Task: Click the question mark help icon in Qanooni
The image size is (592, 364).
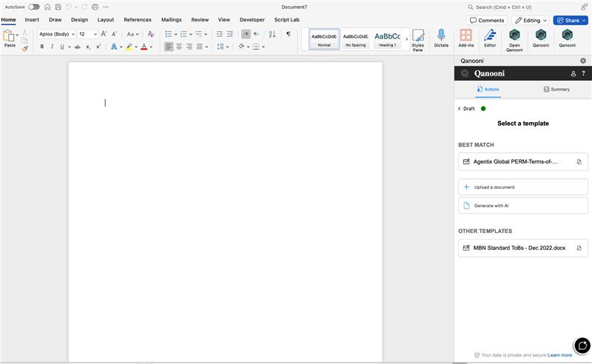Action: point(583,74)
